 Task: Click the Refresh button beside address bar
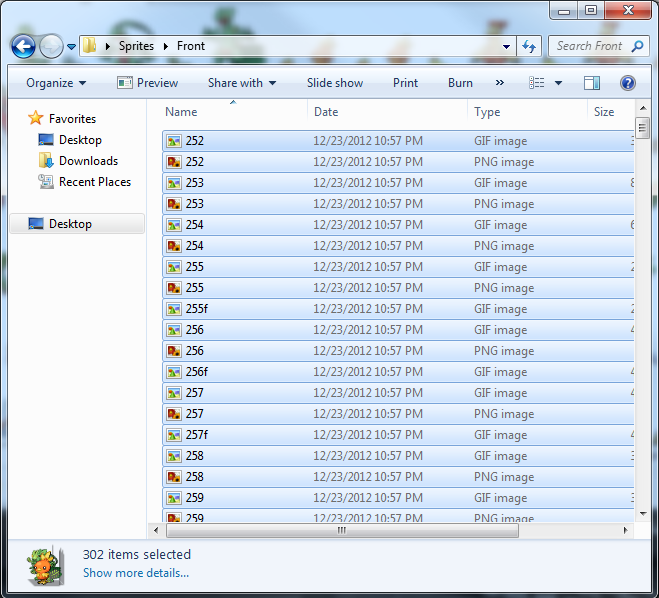[530, 46]
